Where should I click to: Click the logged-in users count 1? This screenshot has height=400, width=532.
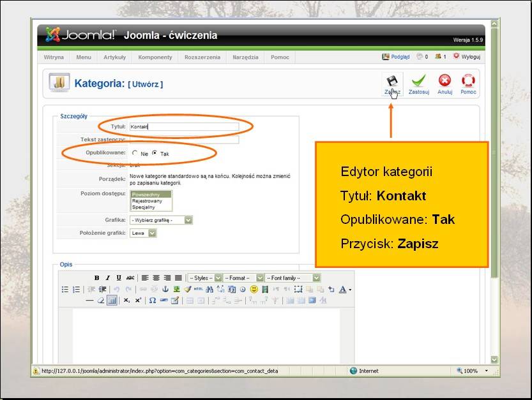[441, 57]
